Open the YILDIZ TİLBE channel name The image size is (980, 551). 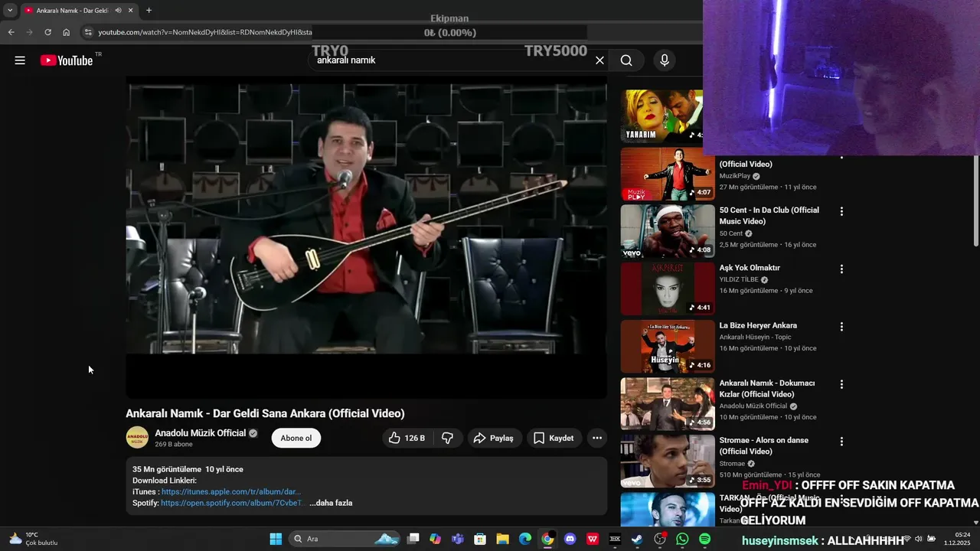click(739, 279)
